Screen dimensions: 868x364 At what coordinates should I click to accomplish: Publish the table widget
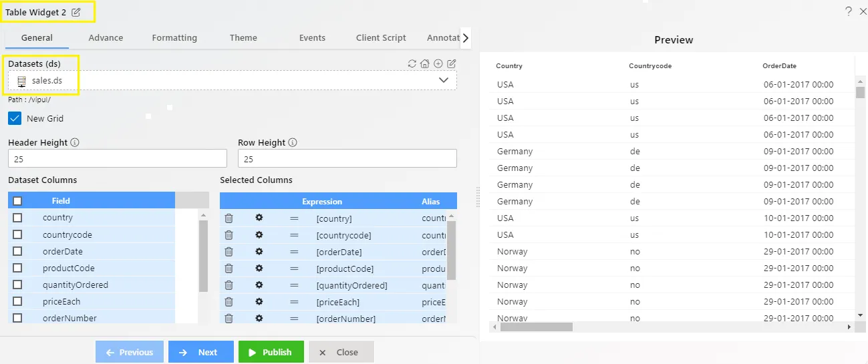coord(271,352)
